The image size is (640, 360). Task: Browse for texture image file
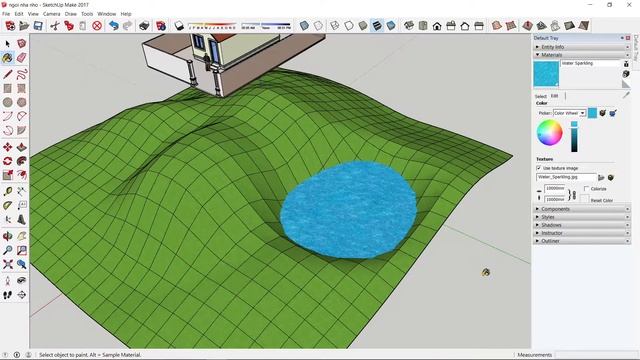pyautogui.click(x=601, y=177)
